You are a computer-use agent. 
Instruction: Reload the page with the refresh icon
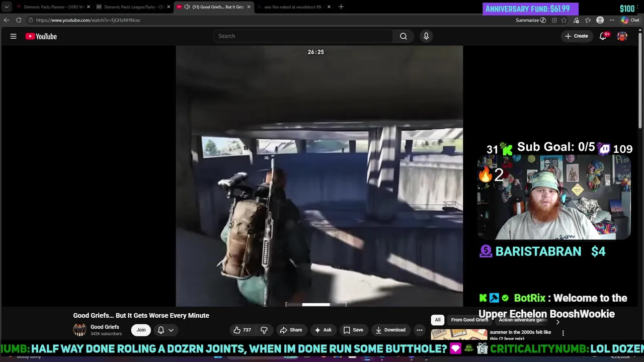19,20
